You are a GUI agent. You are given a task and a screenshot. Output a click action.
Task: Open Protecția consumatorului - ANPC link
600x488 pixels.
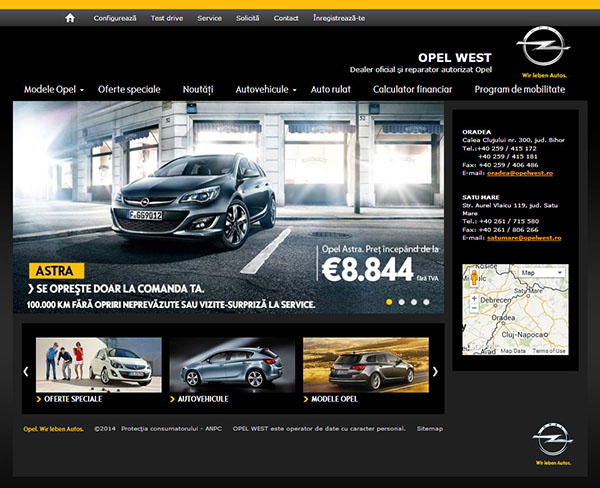point(171,429)
